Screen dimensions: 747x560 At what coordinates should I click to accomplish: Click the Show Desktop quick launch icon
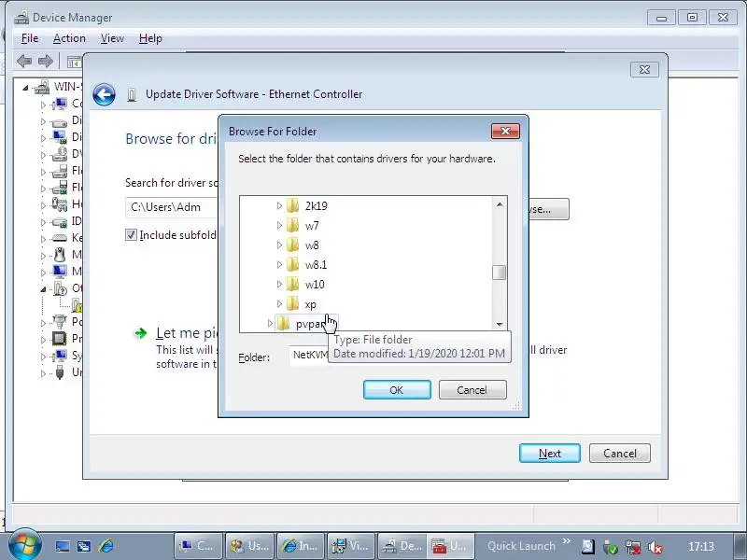(x=63, y=546)
